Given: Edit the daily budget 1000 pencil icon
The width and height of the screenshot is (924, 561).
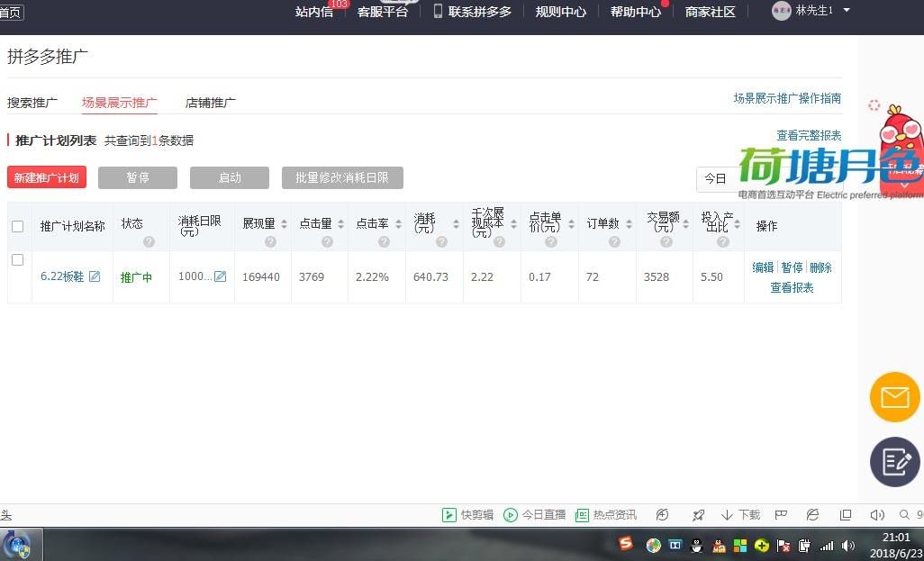Looking at the screenshot, I should click(x=220, y=276).
